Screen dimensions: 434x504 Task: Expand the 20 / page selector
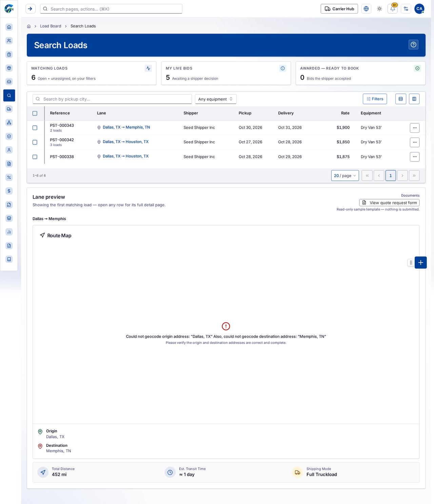click(x=345, y=175)
